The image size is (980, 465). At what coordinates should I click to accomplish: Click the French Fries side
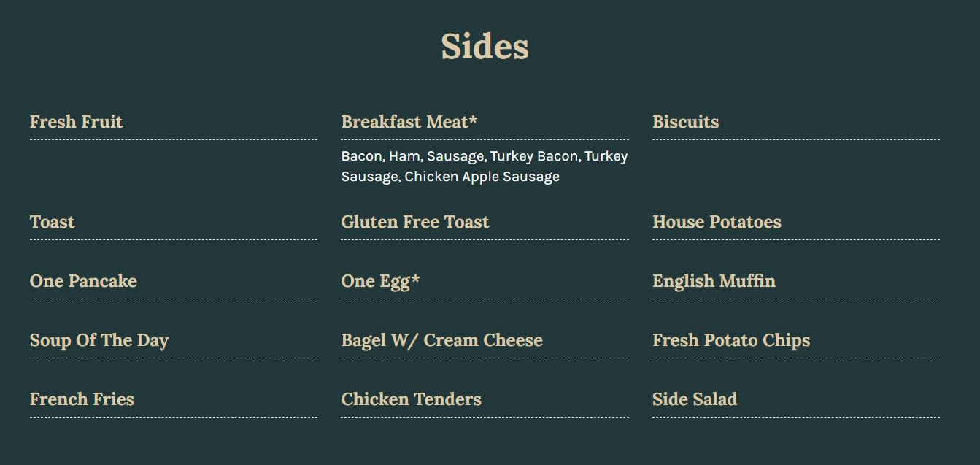pos(82,399)
